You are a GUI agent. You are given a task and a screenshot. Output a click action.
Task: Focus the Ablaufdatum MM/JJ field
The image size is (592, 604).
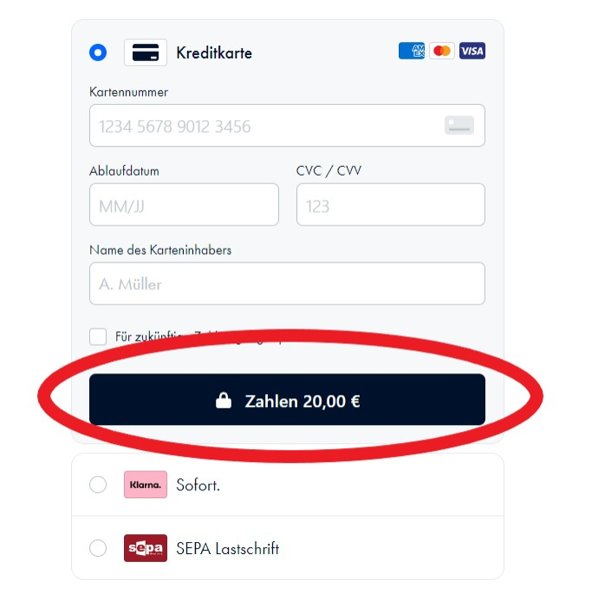click(184, 205)
